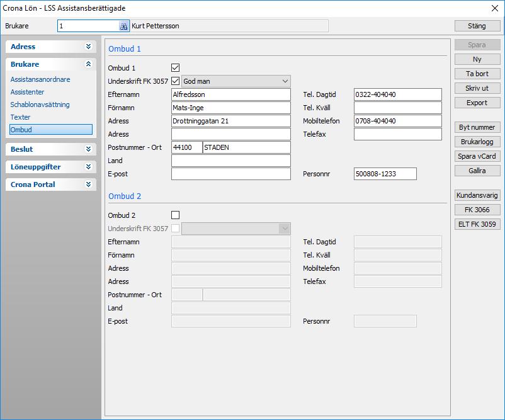Viewport: 505px width, 420px height.
Task: Click the ELT FK 3059 button
Action: (x=477, y=224)
